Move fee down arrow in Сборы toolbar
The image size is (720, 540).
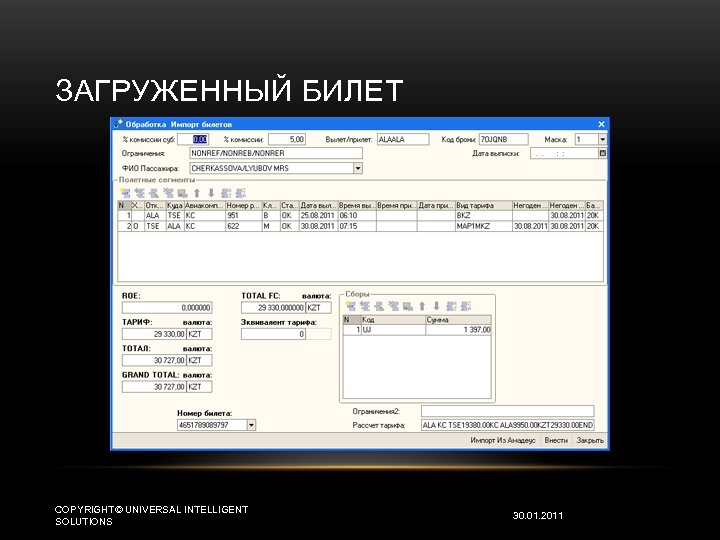pos(437,306)
